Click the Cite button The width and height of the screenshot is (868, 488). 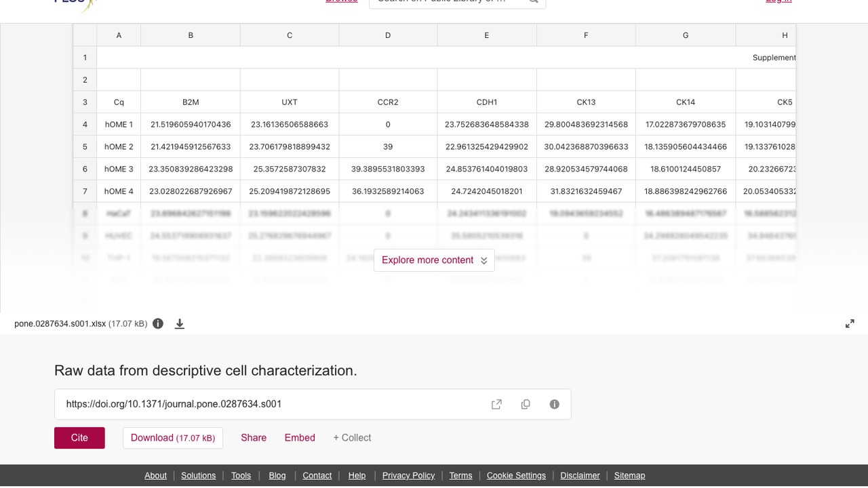pyautogui.click(x=79, y=438)
